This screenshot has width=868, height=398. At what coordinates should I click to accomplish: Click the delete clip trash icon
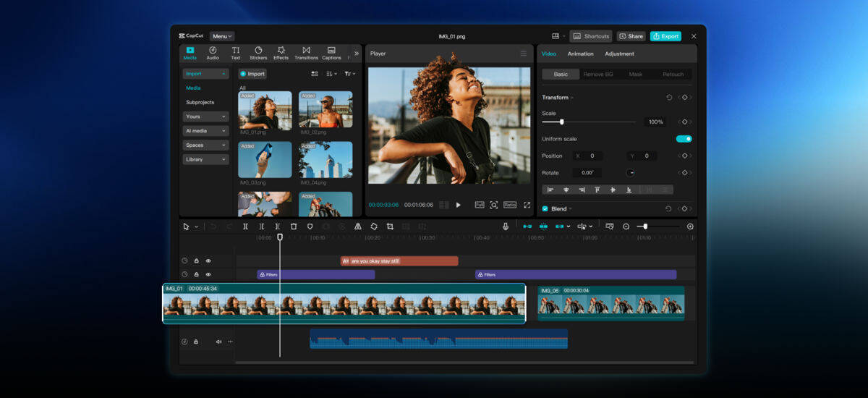(294, 226)
